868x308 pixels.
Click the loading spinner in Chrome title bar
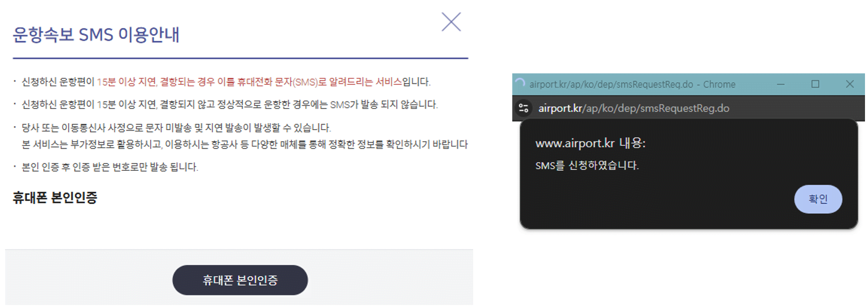click(x=520, y=83)
